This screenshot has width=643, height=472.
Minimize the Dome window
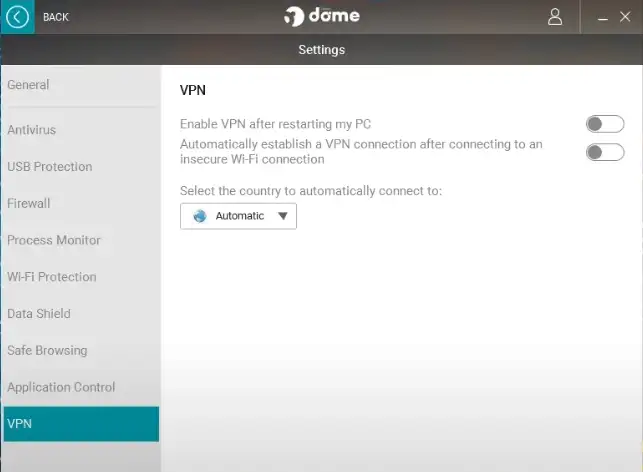tap(602, 17)
